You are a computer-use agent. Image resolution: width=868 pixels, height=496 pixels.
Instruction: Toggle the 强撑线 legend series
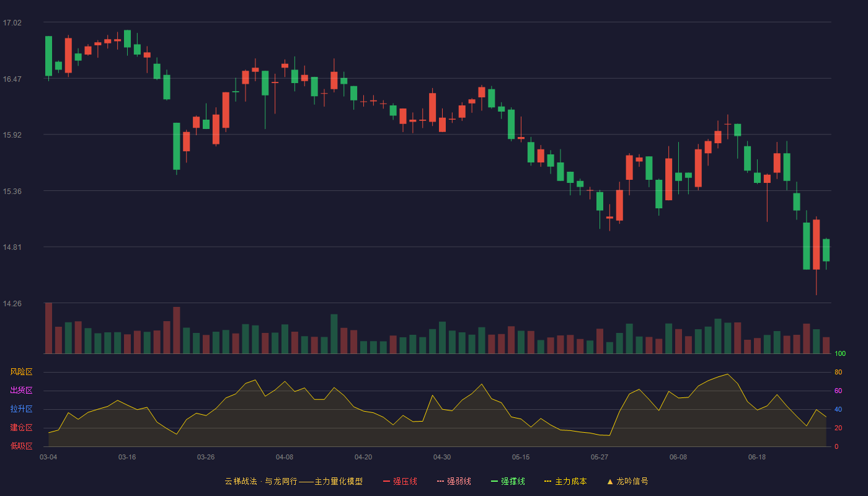pyautogui.click(x=508, y=481)
